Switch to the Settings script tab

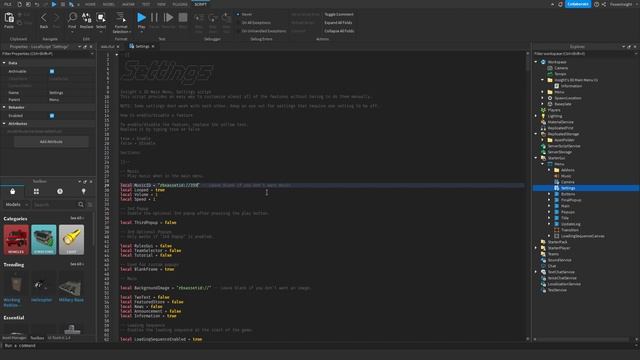click(x=142, y=47)
